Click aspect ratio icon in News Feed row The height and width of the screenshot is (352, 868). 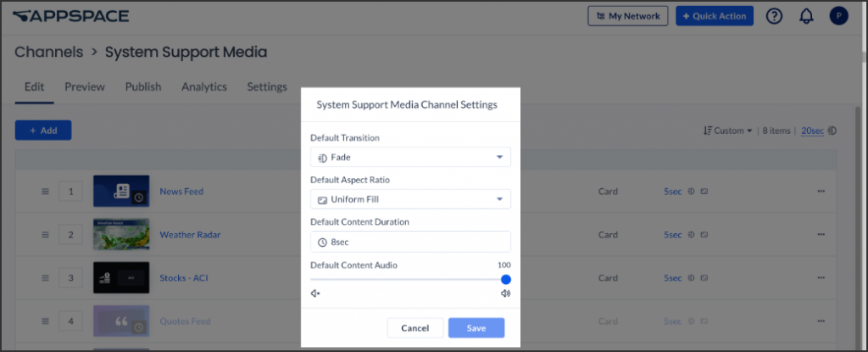704,191
